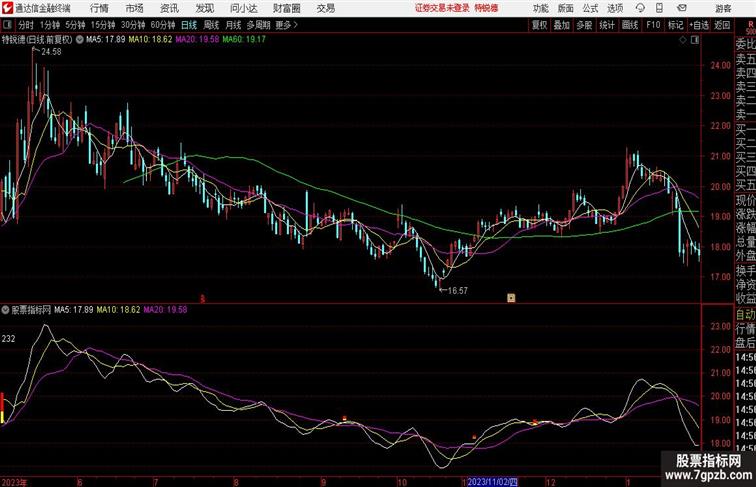Click the 自动 label in right panel
The image size is (756, 487).
tap(745, 314)
